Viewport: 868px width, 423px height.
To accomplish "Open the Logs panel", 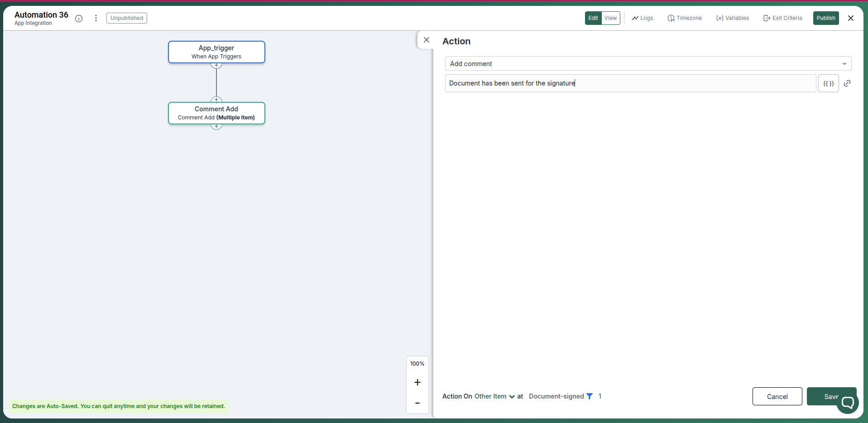I will pos(643,18).
